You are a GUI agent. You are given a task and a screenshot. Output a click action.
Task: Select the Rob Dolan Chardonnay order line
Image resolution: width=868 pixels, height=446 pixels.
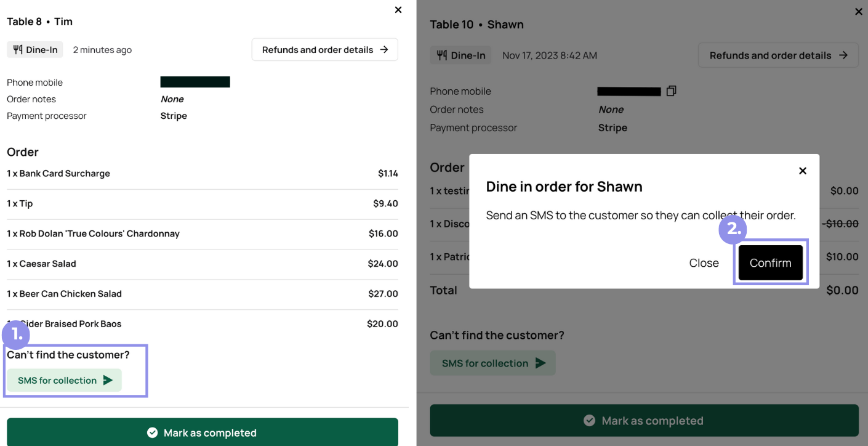(202, 233)
